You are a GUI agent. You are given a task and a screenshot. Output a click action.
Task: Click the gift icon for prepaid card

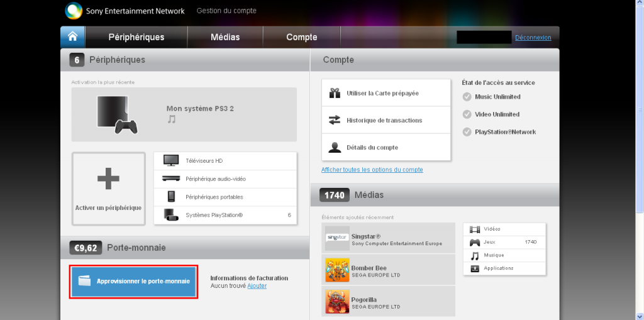point(335,93)
